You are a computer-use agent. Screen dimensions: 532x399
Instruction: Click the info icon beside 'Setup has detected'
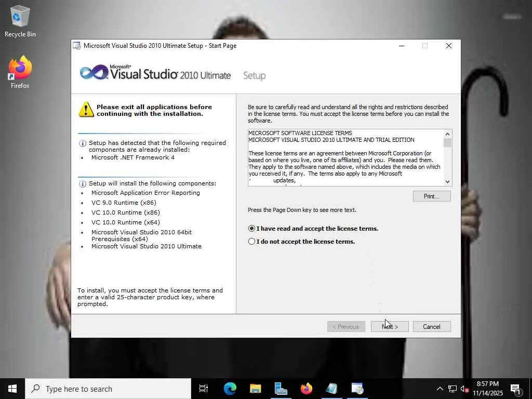pyautogui.click(x=83, y=143)
